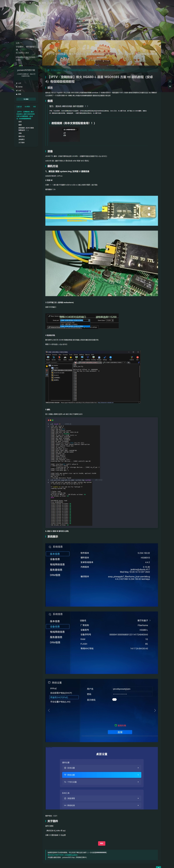Jump to 教程视频 in table of contents
The width and height of the screenshot is (174, 868).
tap(26, 129)
